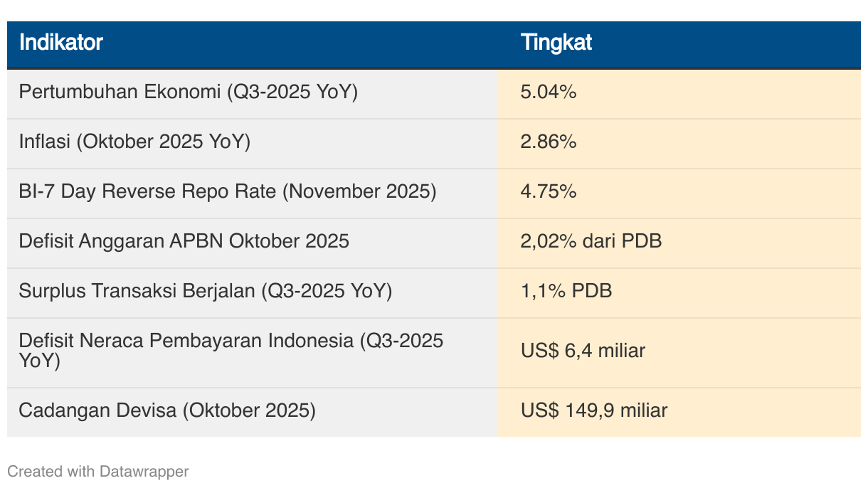The image size is (868, 488).
Task: Click the 5.04% value cell
Action: click(x=549, y=92)
